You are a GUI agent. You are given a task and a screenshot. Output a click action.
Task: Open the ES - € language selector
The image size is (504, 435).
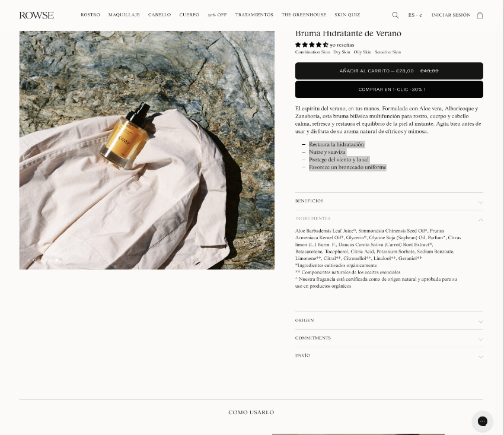pos(415,15)
